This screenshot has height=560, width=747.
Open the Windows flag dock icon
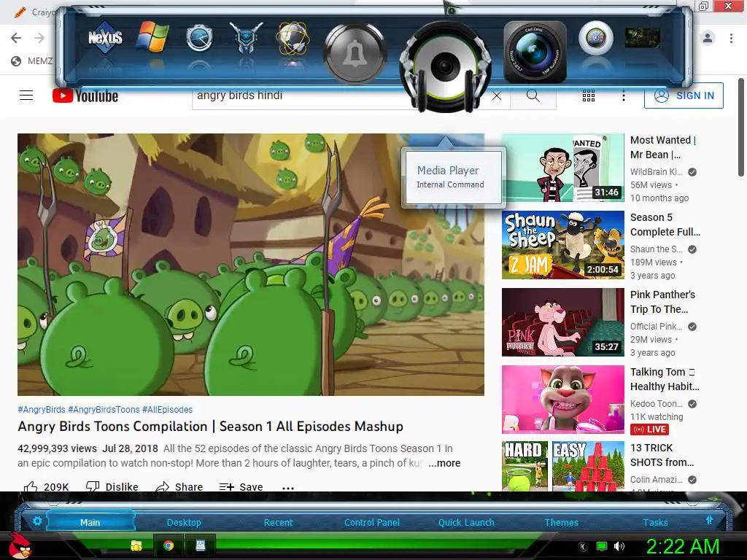click(152, 36)
